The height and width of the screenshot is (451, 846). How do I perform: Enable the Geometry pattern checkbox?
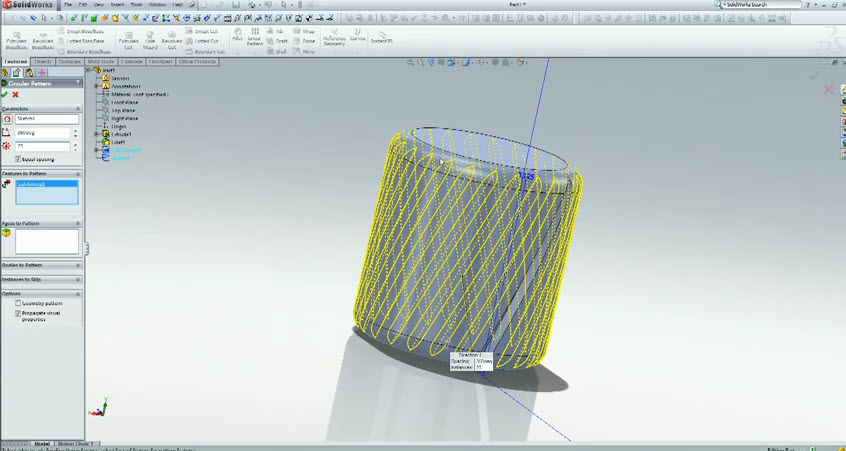(18, 303)
